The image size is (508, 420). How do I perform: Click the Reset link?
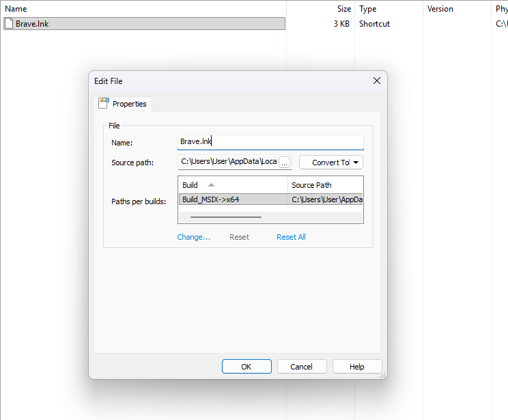[x=239, y=237]
